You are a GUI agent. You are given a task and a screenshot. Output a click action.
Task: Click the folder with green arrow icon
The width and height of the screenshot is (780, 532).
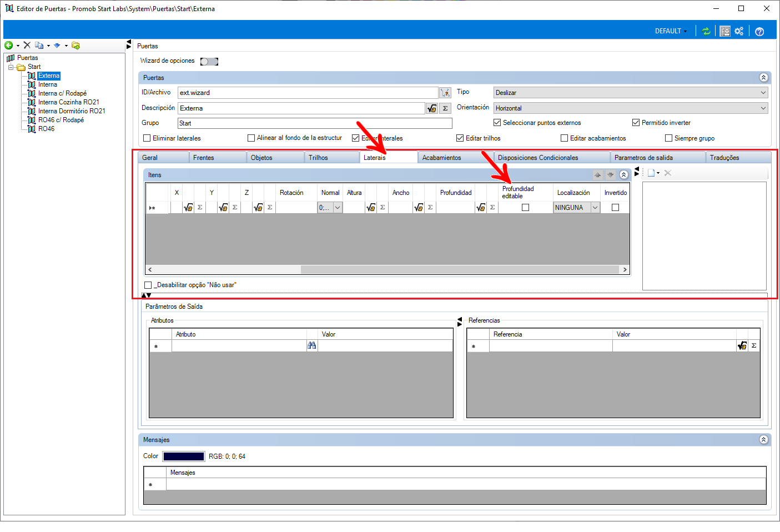[x=76, y=46]
